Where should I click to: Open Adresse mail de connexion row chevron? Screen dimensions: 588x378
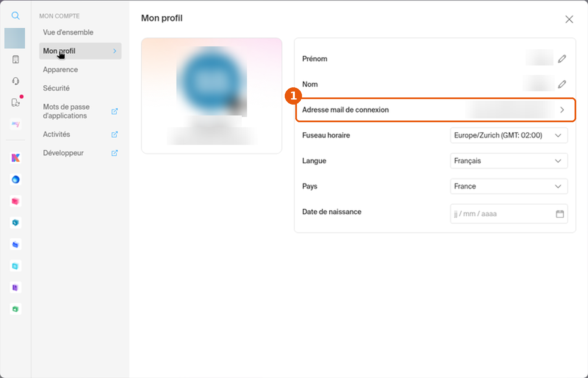(562, 110)
